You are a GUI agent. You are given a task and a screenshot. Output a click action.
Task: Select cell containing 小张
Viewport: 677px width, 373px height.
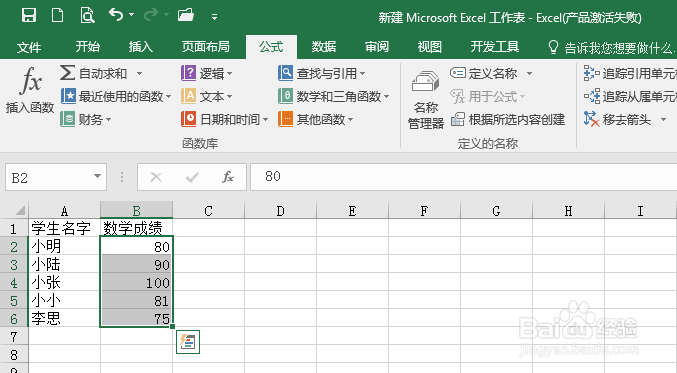click(64, 283)
